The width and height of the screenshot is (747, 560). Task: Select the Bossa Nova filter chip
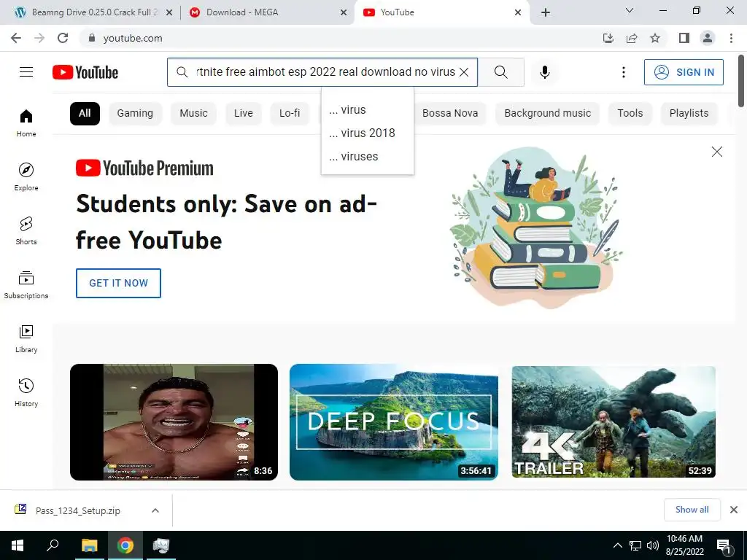449,113
